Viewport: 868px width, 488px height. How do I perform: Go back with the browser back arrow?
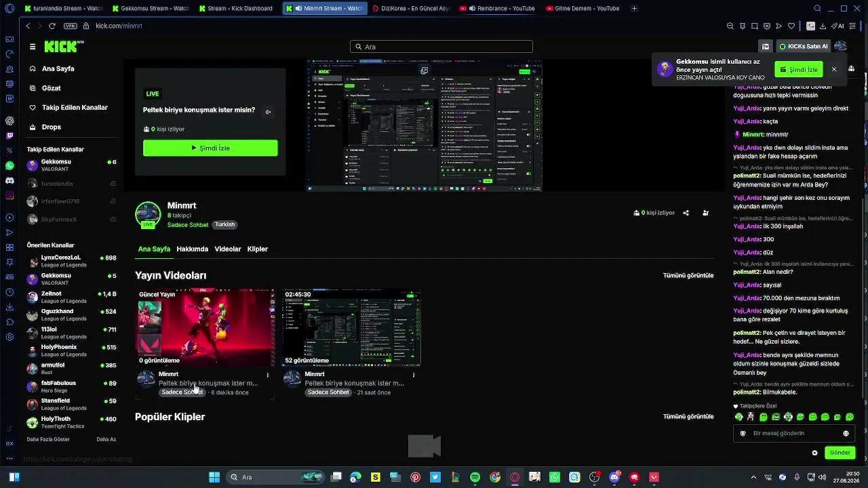pyautogui.click(x=28, y=26)
